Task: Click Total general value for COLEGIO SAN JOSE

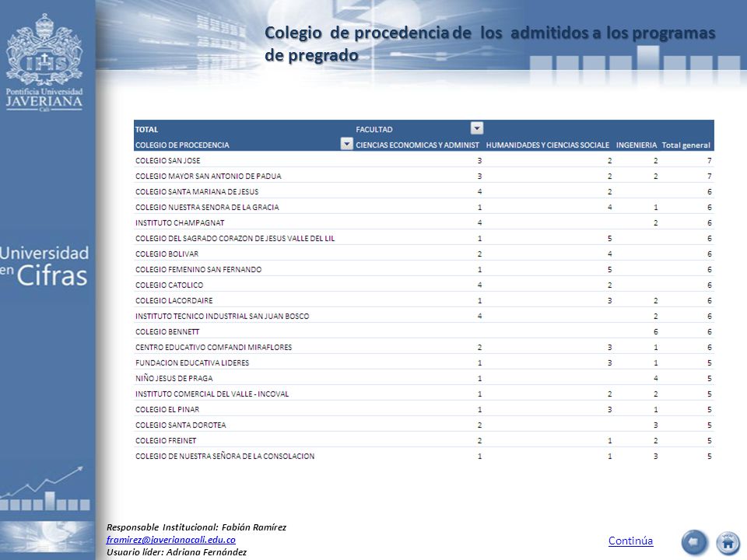Action: pyautogui.click(x=709, y=160)
